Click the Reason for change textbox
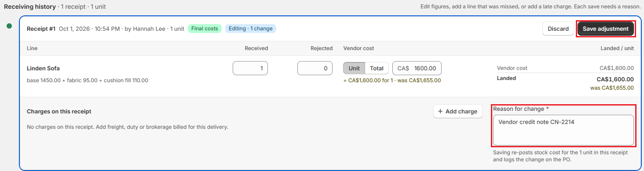 coord(563,130)
